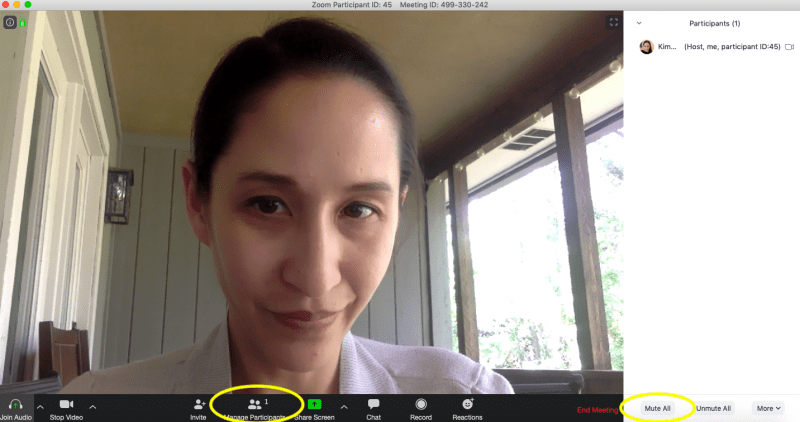This screenshot has height=422, width=800.
Task: Open the Invite icon in the toolbar
Action: [x=199, y=405]
